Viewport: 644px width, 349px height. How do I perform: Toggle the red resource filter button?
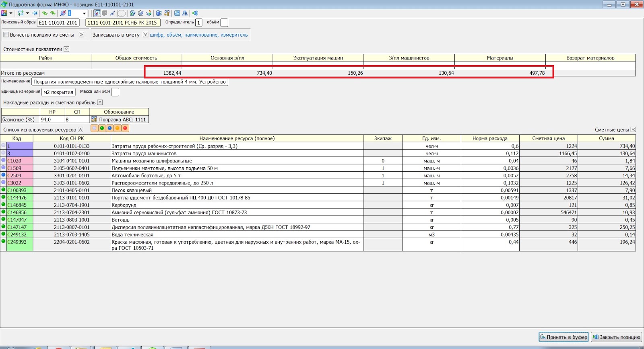pos(125,128)
